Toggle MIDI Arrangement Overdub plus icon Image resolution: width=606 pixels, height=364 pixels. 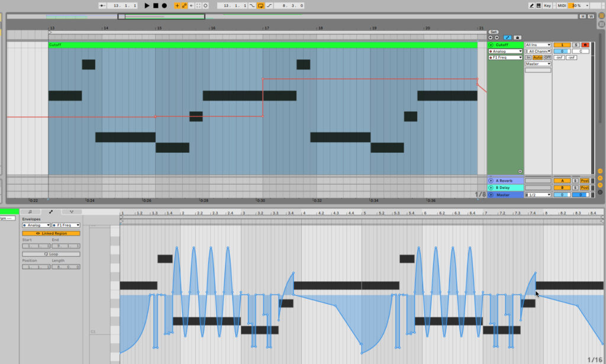click(x=177, y=5)
